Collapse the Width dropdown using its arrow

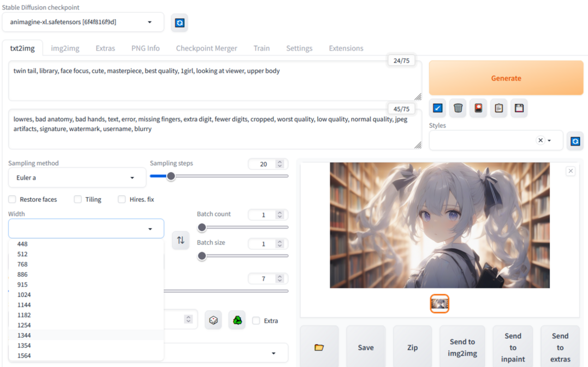(150, 229)
